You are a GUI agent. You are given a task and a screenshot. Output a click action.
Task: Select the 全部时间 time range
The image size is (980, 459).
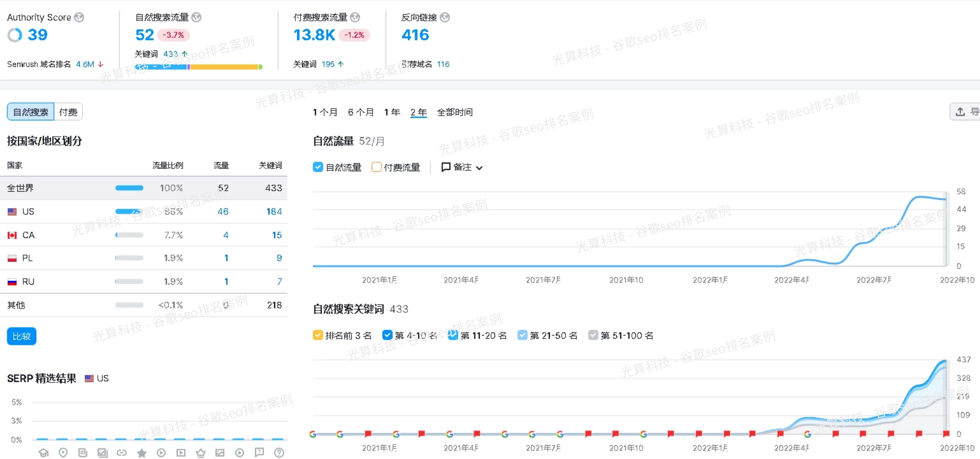[454, 112]
